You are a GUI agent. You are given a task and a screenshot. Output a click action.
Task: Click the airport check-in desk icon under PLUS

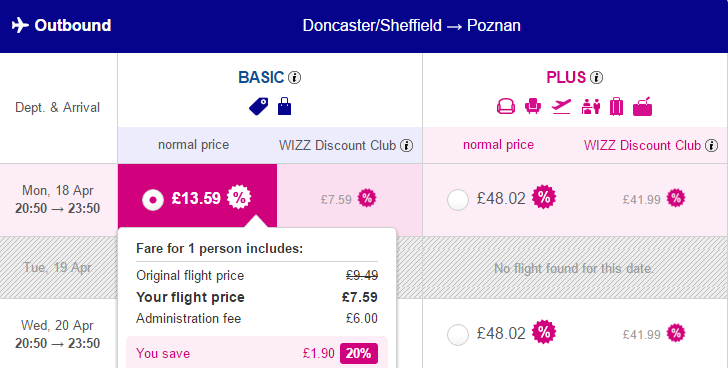click(x=591, y=106)
